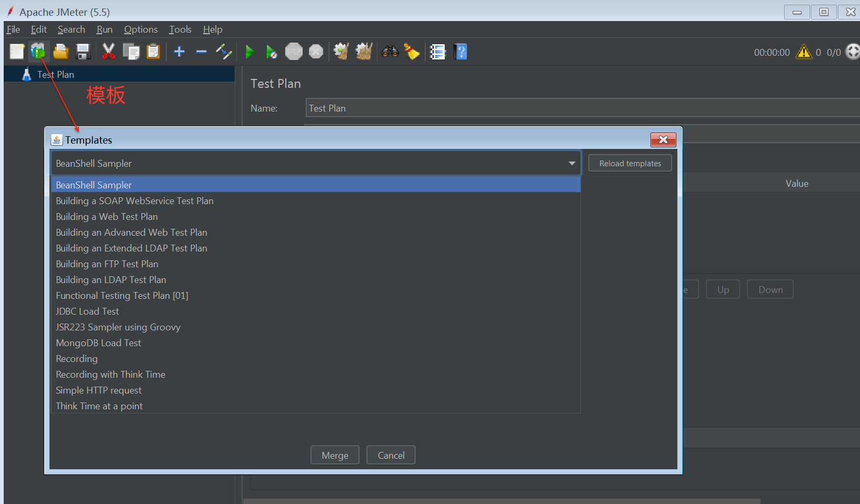Click the Help question mark icon
The height and width of the screenshot is (504, 860).
click(x=460, y=52)
